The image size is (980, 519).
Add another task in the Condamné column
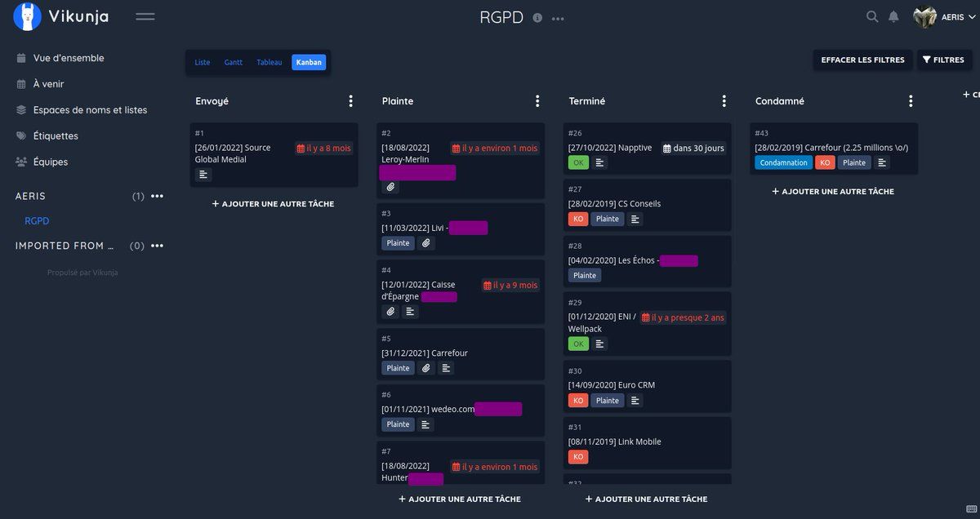(833, 192)
